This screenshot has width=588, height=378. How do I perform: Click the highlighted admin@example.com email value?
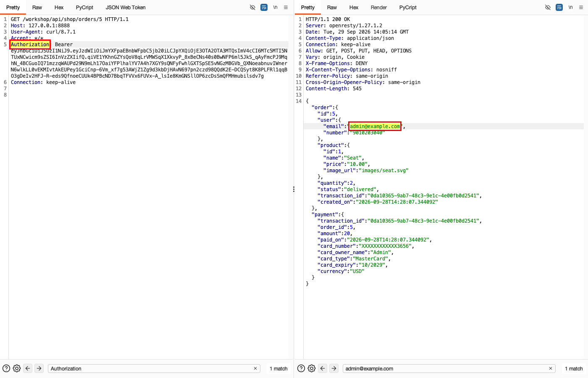tap(375, 126)
